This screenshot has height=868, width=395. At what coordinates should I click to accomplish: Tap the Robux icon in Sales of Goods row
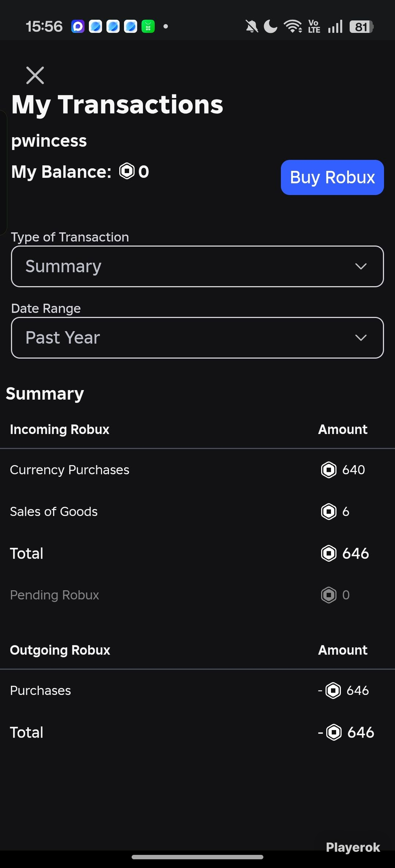tap(329, 511)
